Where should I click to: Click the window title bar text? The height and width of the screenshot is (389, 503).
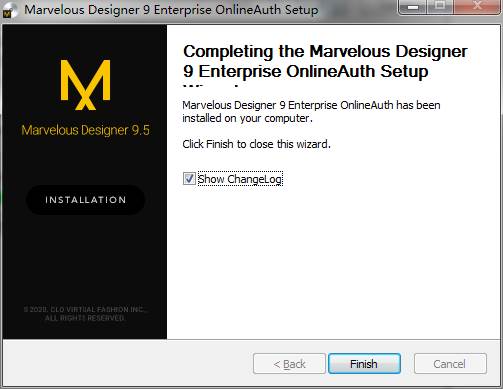click(171, 10)
